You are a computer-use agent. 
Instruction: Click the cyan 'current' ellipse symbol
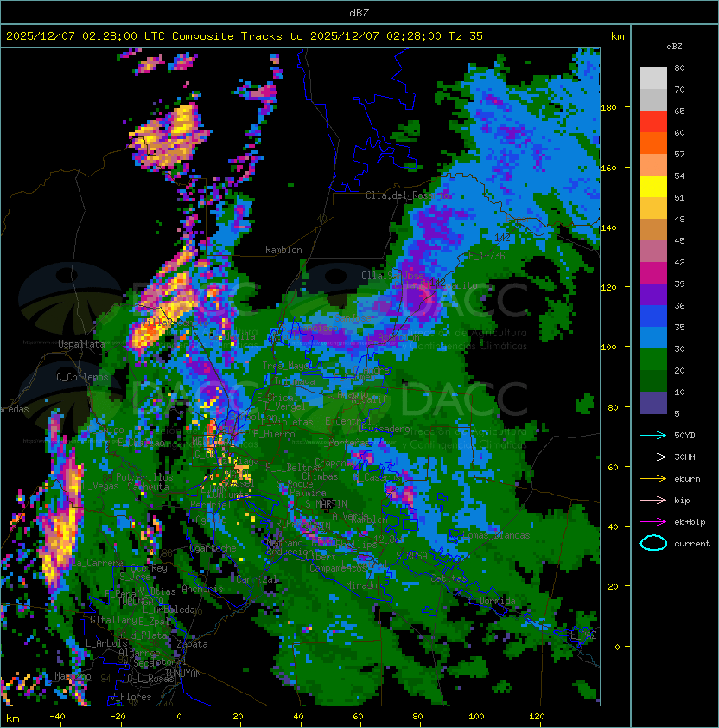point(653,543)
